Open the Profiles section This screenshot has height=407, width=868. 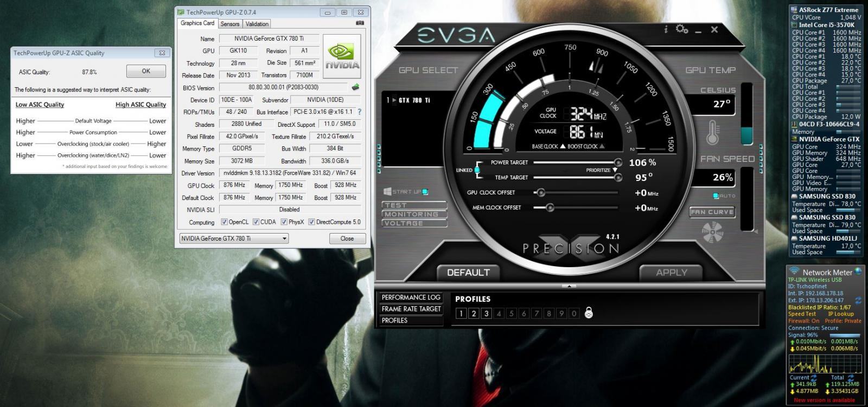tap(411, 320)
